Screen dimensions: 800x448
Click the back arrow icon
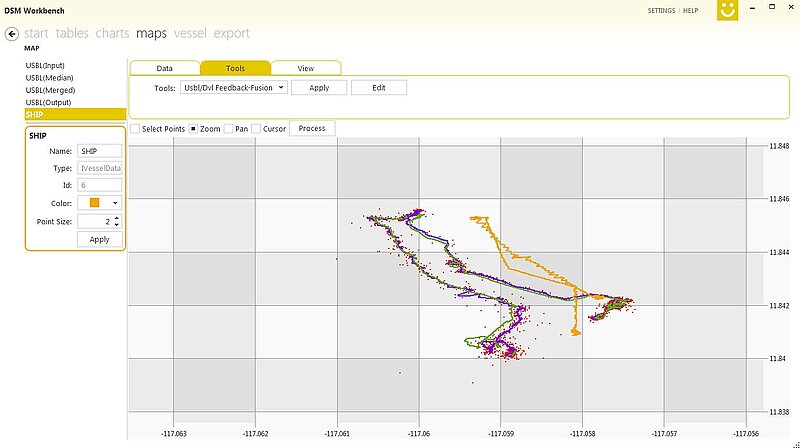click(x=12, y=34)
